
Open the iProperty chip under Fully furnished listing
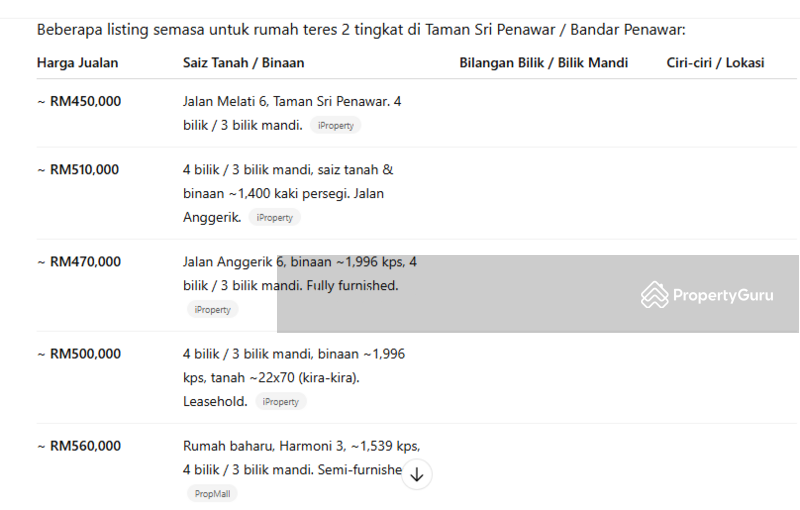coord(212,310)
